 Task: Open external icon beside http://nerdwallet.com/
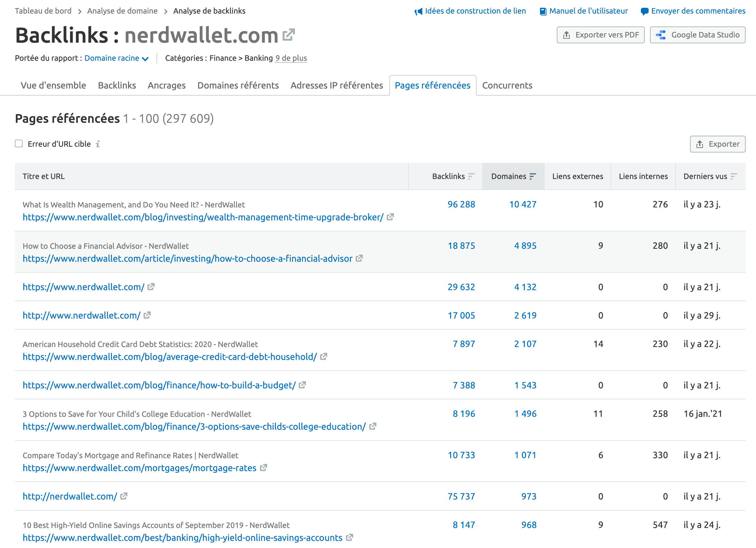124,496
